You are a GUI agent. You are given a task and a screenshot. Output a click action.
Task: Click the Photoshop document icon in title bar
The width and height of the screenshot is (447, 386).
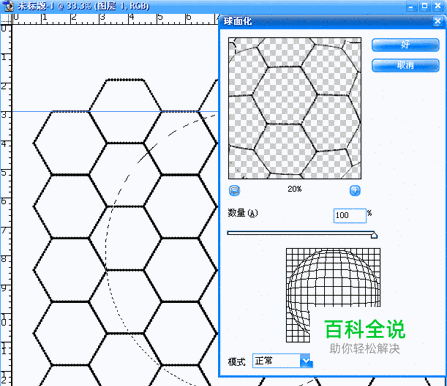pos(8,6)
